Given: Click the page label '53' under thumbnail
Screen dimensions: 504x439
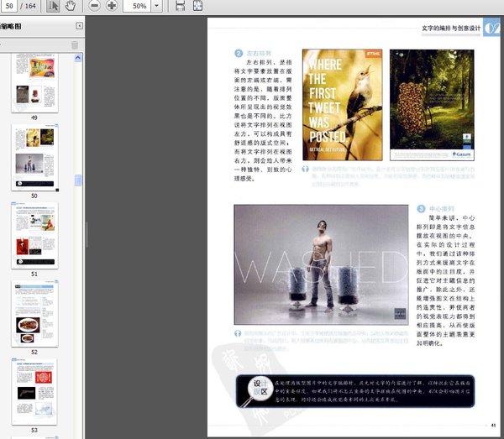Looking at the screenshot, I should click(34, 430).
